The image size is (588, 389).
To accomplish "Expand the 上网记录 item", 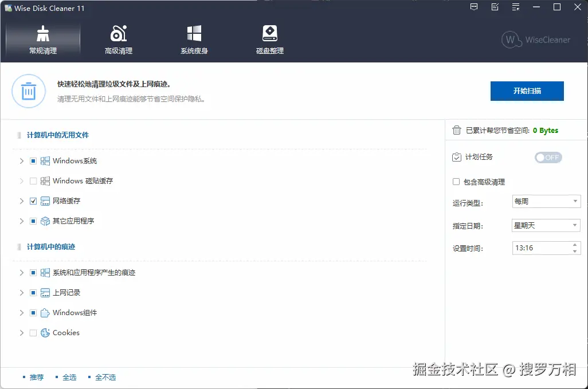I will pos(21,293).
